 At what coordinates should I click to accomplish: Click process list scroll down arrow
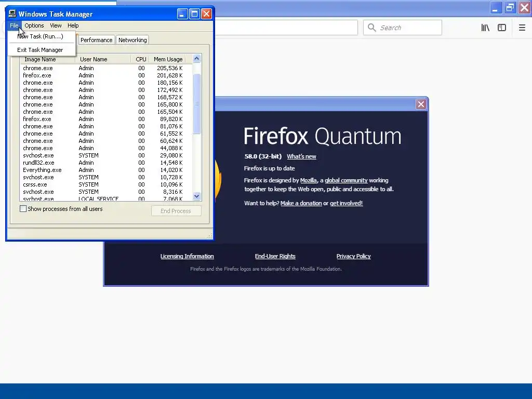196,196
